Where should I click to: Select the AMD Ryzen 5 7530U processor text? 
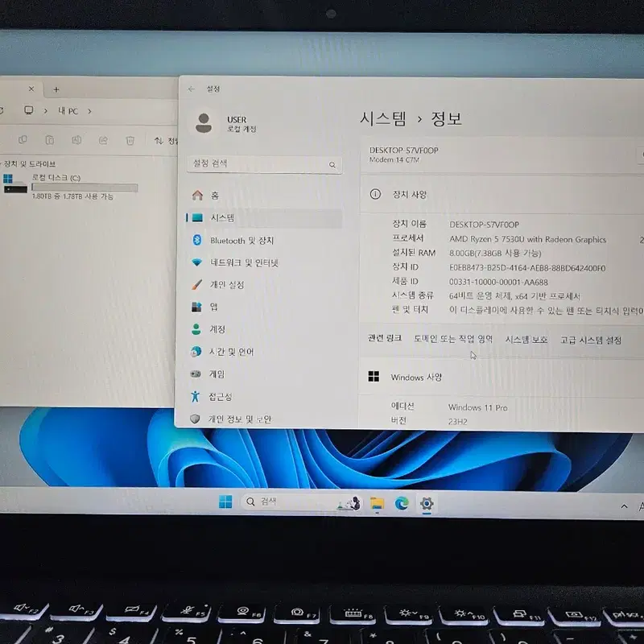coord(528,239)
